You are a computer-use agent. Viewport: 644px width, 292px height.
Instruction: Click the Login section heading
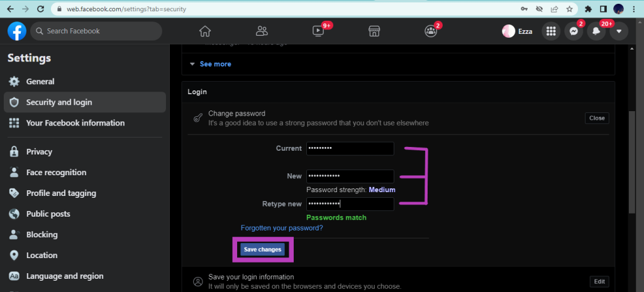(197, 92)
